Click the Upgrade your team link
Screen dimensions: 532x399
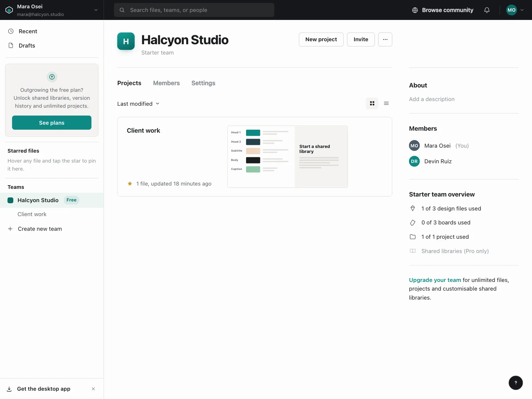(x=435, y=280)
